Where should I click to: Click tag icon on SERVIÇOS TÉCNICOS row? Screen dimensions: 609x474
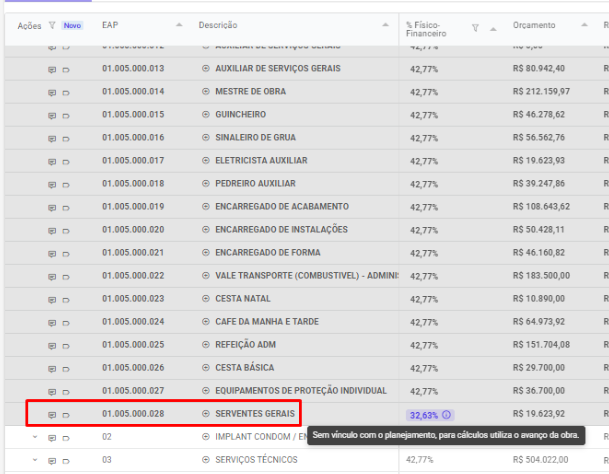tap(66, 461)
